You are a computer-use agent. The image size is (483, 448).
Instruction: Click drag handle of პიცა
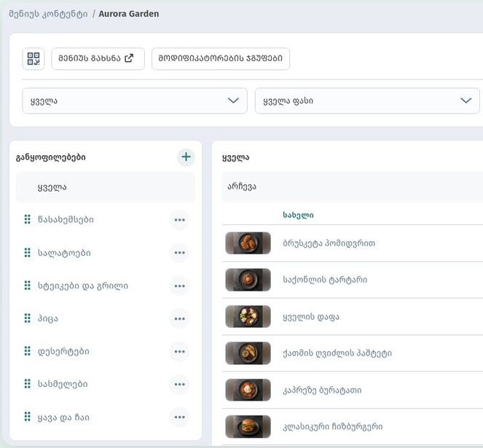(x=28, y=318)
